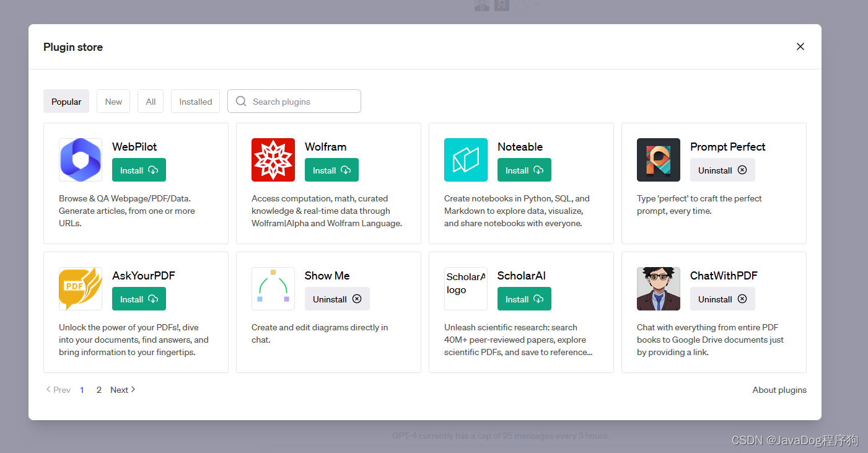Open the About plugins link
This screenshot has width=868, height=453.
coord(779,390)
